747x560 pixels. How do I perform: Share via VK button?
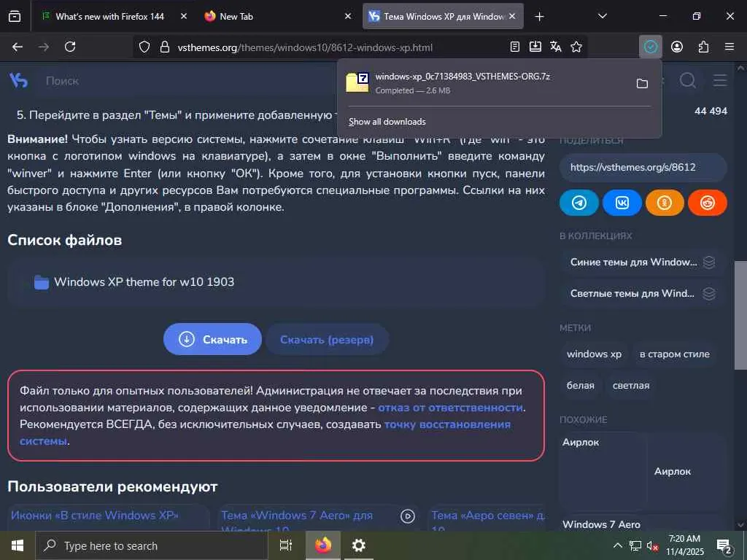pyautogui.click(x=622, y=203)
